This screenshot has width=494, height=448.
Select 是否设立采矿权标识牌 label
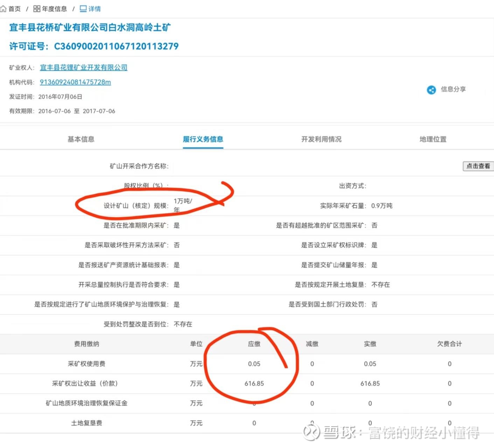point(334,245)
